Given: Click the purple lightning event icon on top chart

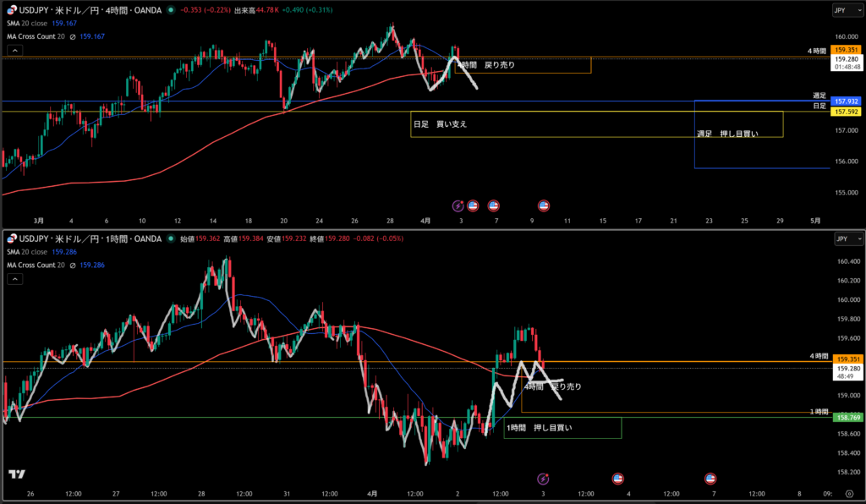Looking at the screenshot, I should tap(458, 205).
